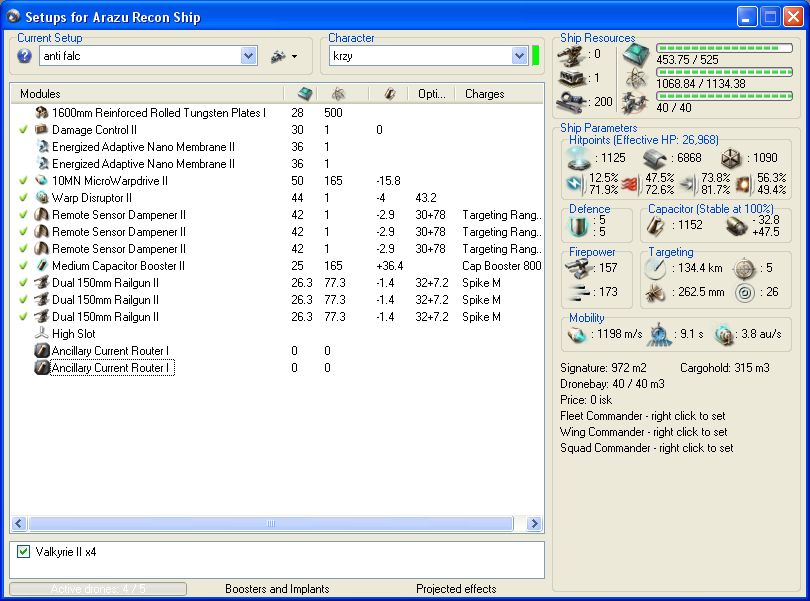Click the Active drones slider bar
The image size is (810, 601).
click(98, 589)
